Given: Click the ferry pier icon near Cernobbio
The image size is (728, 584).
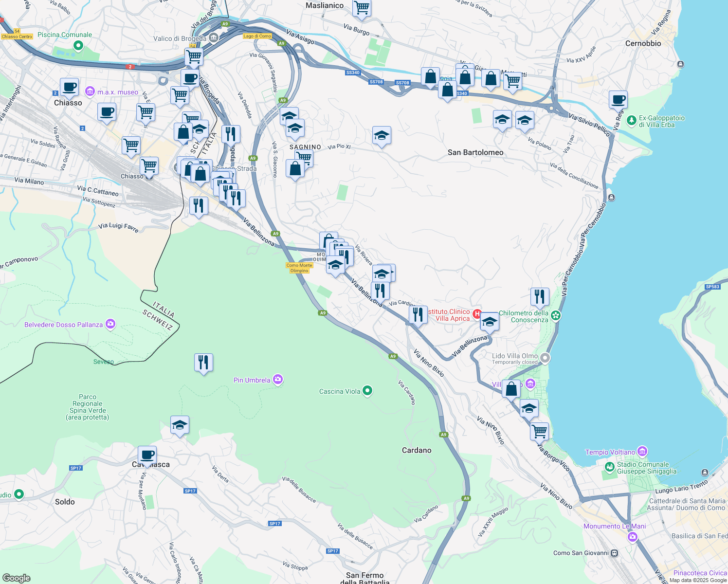Looking at the screenshot, I should pos(680,64).
